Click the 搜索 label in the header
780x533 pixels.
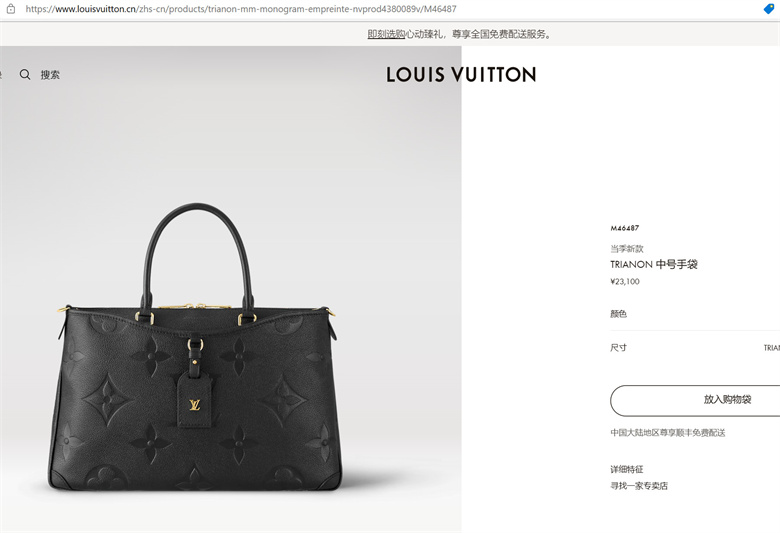point(50,75)
